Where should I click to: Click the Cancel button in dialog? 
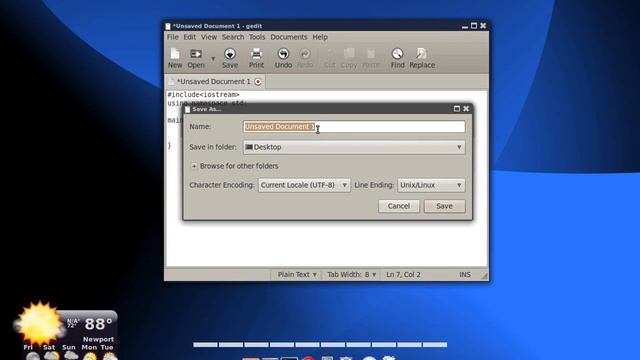click(399, 206)
